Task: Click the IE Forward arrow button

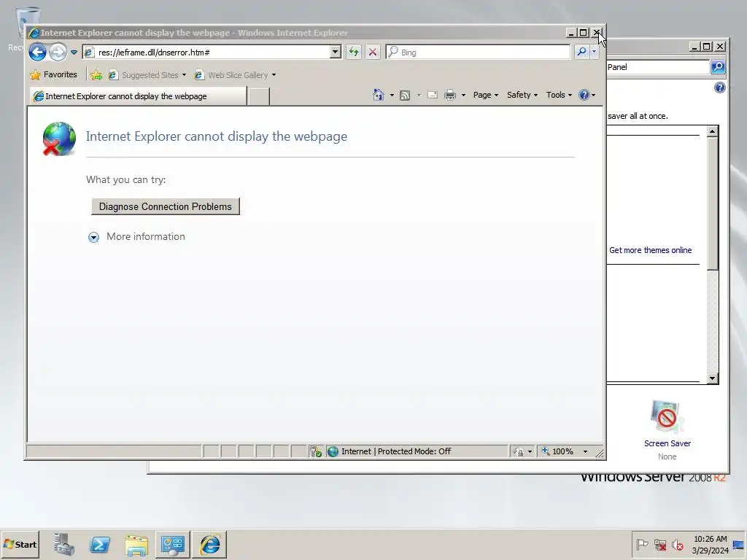Action: [58, 52]
